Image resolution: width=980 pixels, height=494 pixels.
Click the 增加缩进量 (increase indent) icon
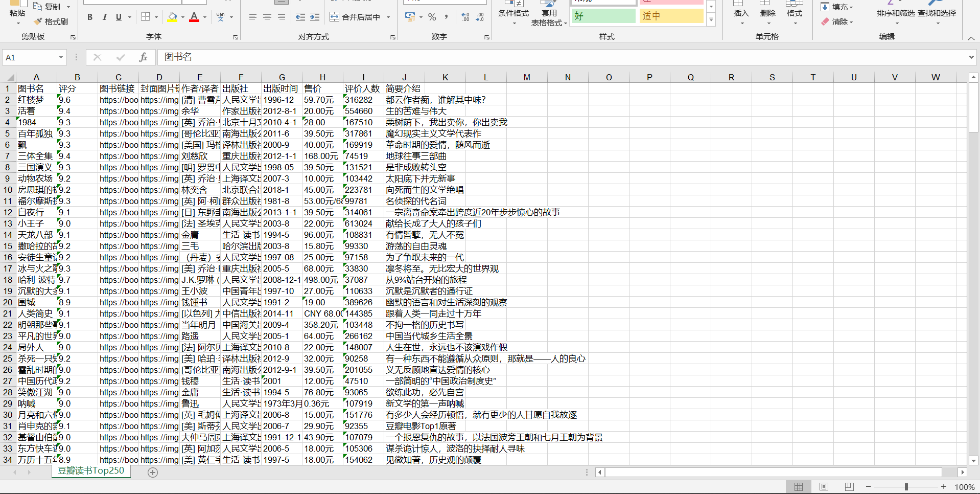[315, 17]
